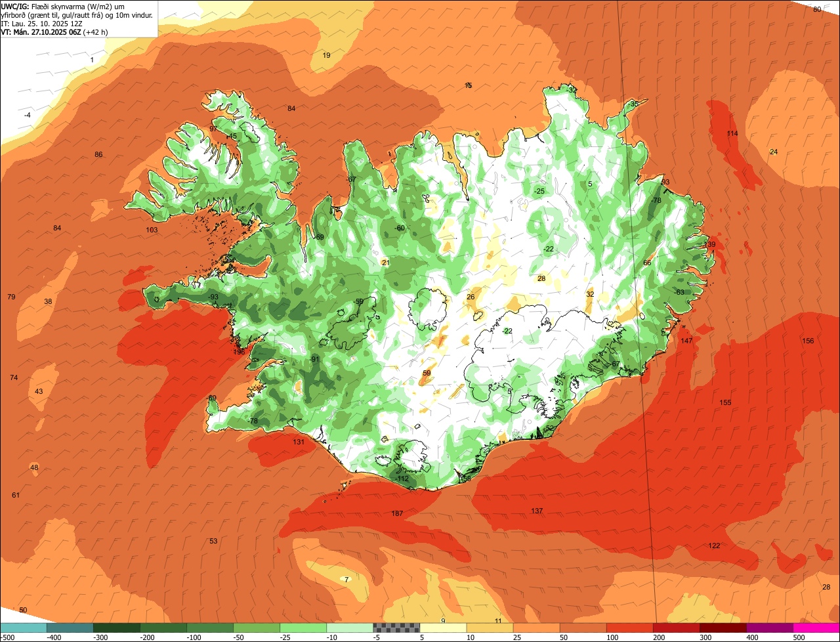Click the 'VT: Mán. 27.10.2025 06Z' valid time
This screenshot has width=840, height=642.
(x=41, y=32)
